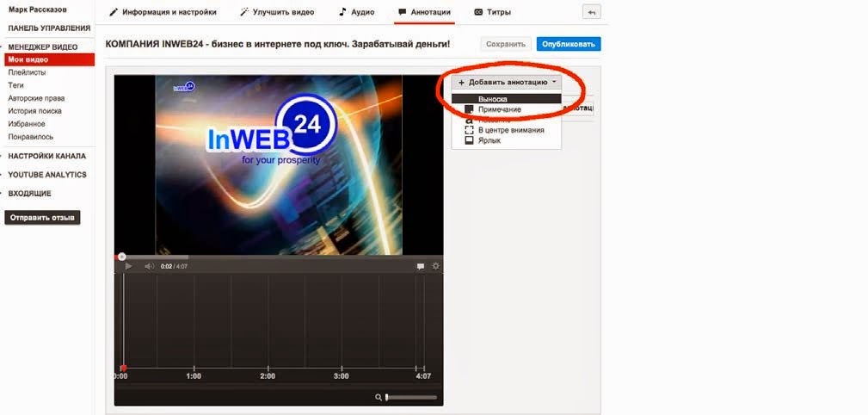Expand МЕНЕДЖЕР ВИДЕО section in the sidebar
Viewport: 868px width, 415px height.
click(43, 47)
